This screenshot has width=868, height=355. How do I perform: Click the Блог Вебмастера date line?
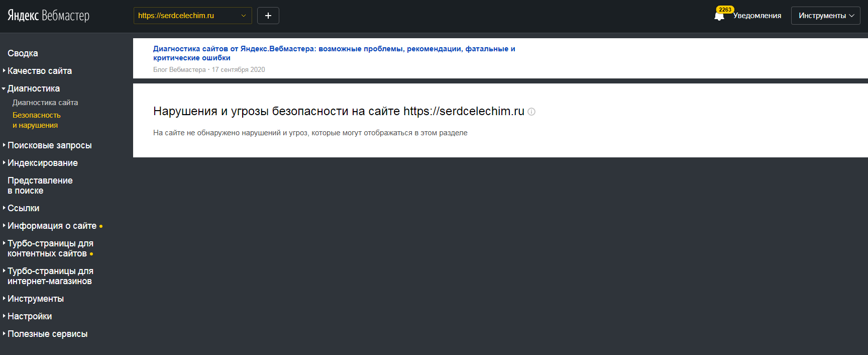click(209, 70)
